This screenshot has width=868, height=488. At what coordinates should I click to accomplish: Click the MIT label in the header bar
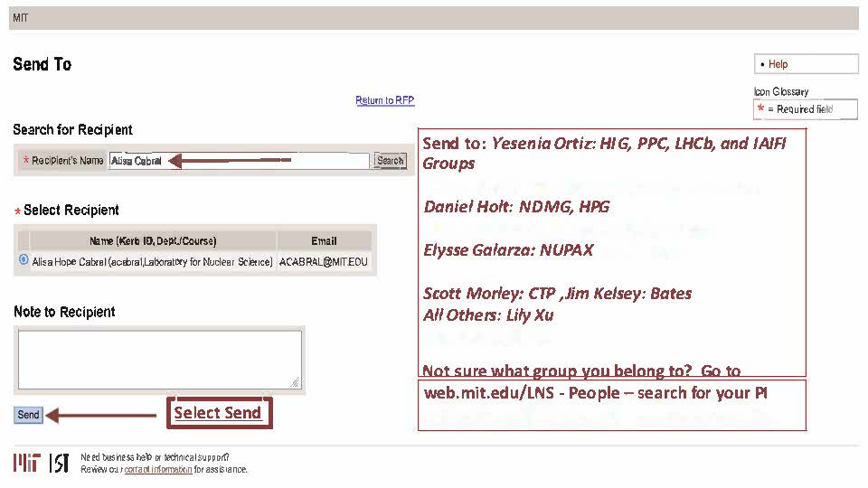pos(20,17)
